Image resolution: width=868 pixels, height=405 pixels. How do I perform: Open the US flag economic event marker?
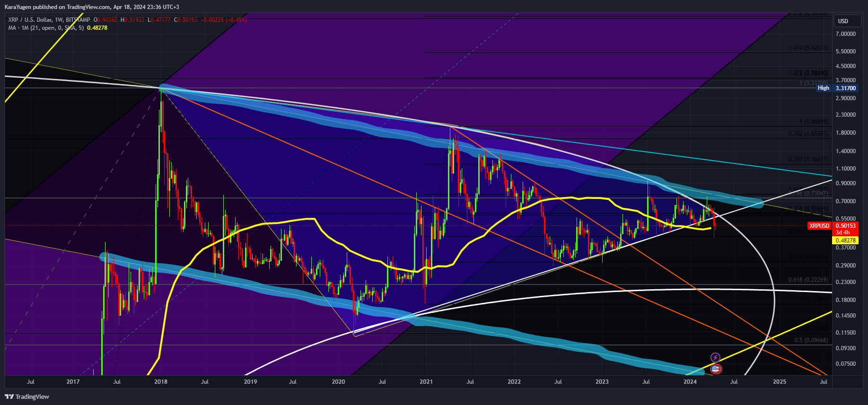pyautogui.click(x=716, y=369)
